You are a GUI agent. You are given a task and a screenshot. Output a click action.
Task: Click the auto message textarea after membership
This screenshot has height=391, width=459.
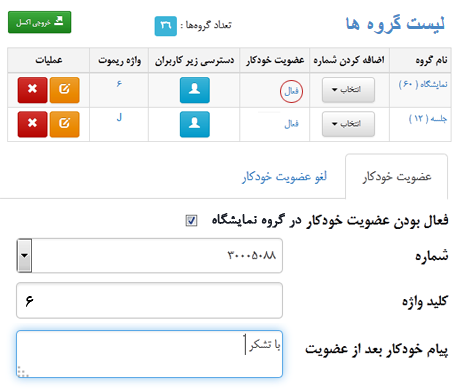click(x=149, y=354)
